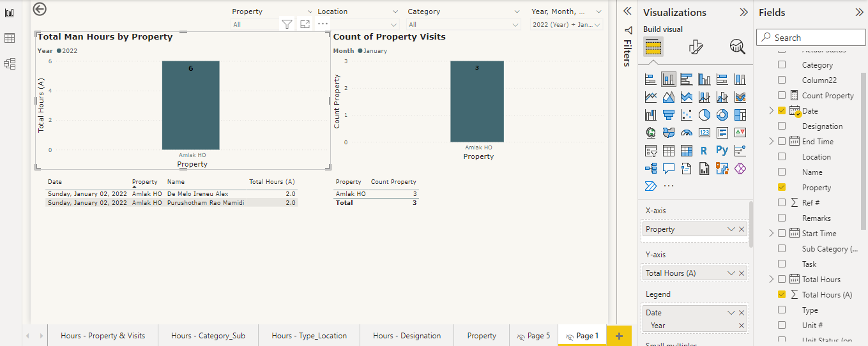Click the filter icon on visual header
This screenshot has width=868, height=346.
click(x=287, y=24)
